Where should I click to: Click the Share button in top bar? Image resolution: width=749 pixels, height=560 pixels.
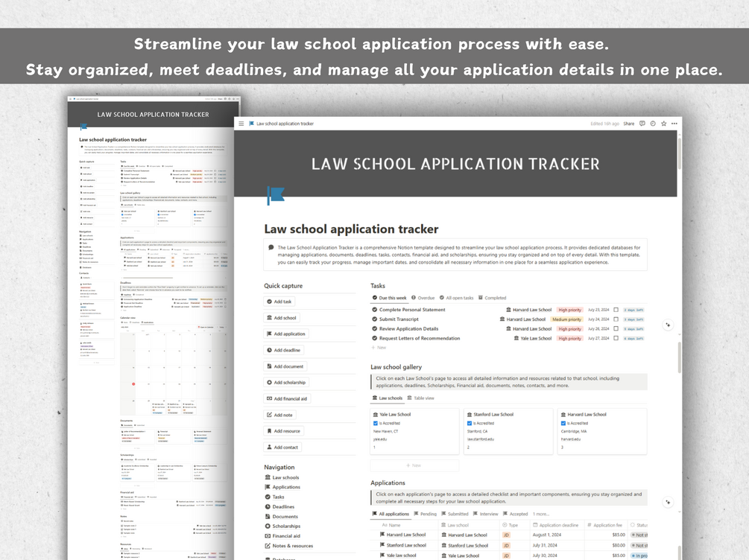[628, 124]
